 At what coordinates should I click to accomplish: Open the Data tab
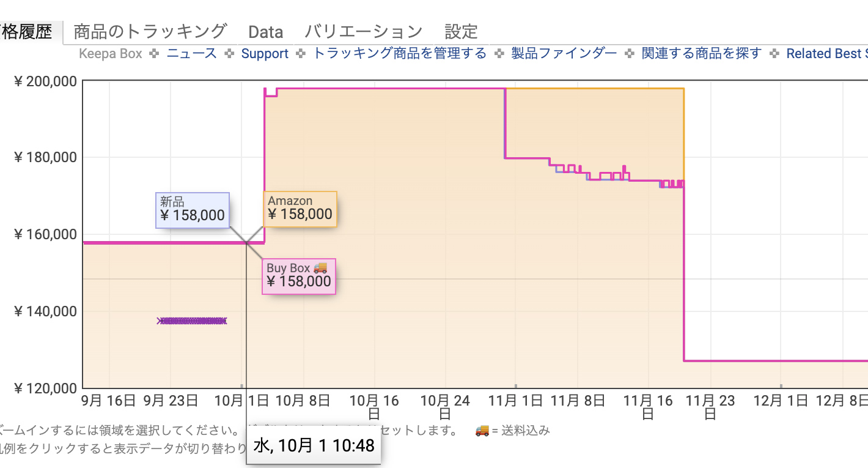click(x=266, y=32)
